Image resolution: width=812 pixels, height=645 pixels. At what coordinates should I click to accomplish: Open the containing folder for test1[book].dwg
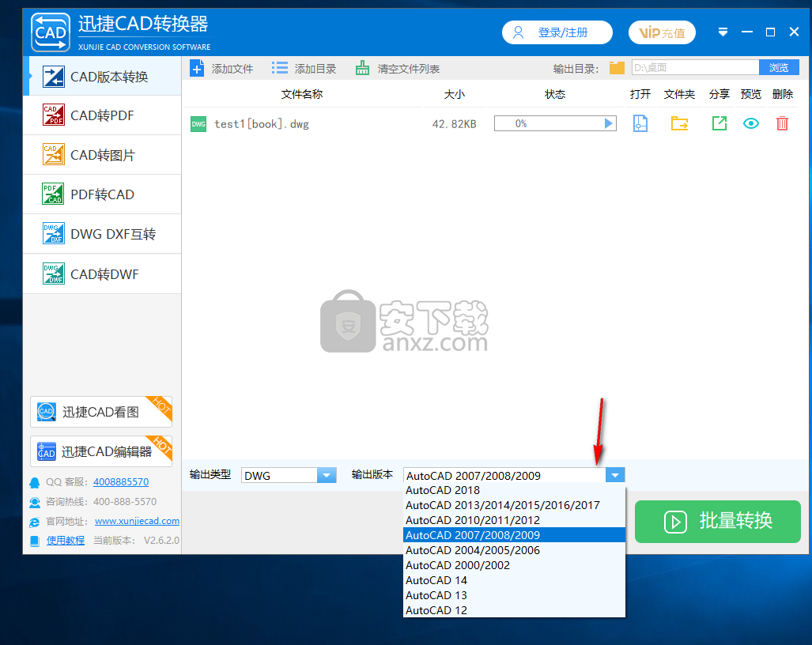click(679, 124)
